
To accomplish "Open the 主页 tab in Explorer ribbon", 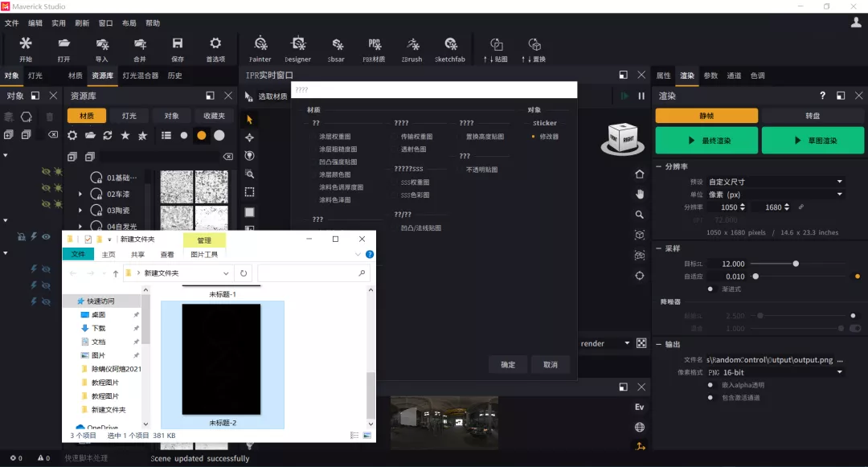I will click(x=108, y=254).
